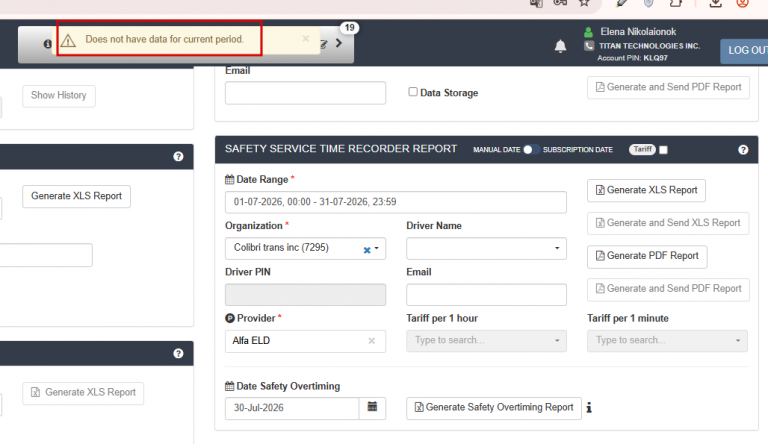Open help for left middle panel

pyautogui.click(x=178, y=156)
